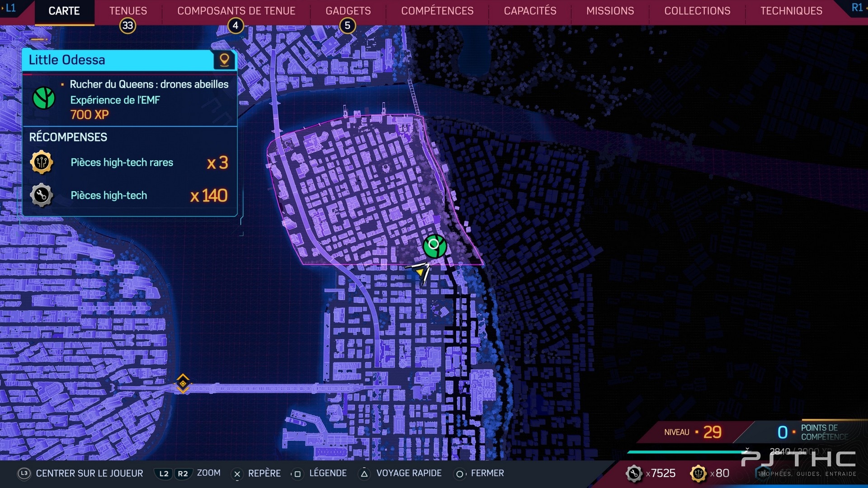Click the Little Odessa district title
The image size is (868, 488).
coord(67,60)
